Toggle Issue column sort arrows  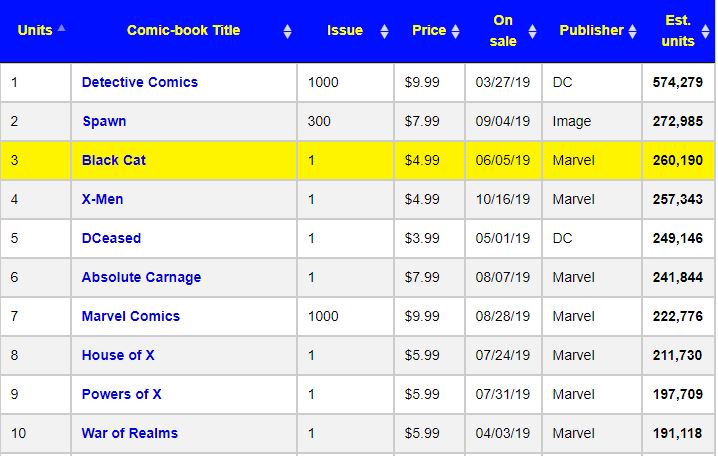click(x=384, y=31)
